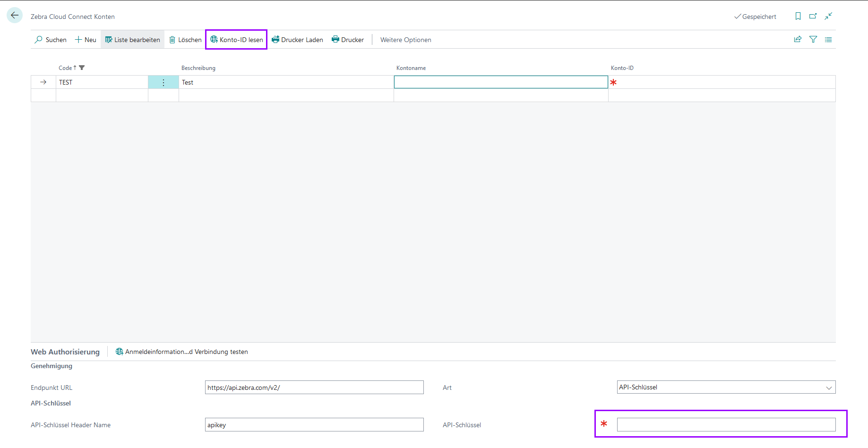Click Konto-ID lesen action

(237, 40)
